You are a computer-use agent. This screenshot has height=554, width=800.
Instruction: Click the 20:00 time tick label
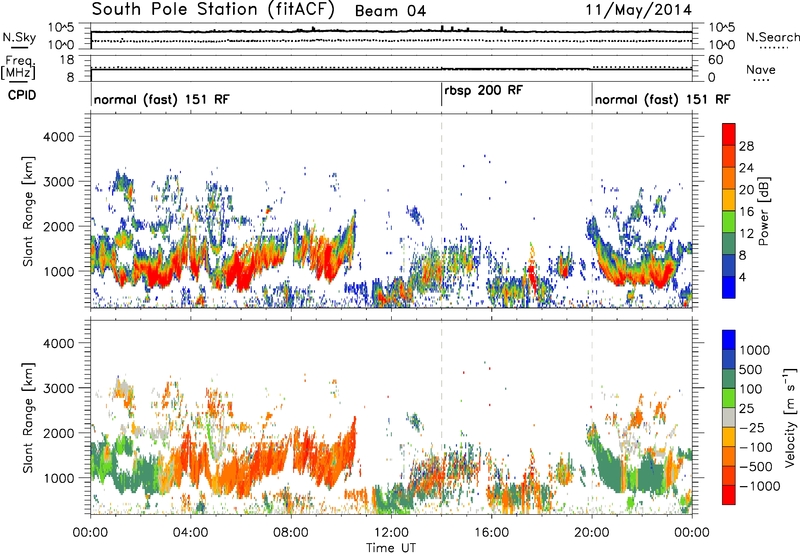tap(592, 532)
